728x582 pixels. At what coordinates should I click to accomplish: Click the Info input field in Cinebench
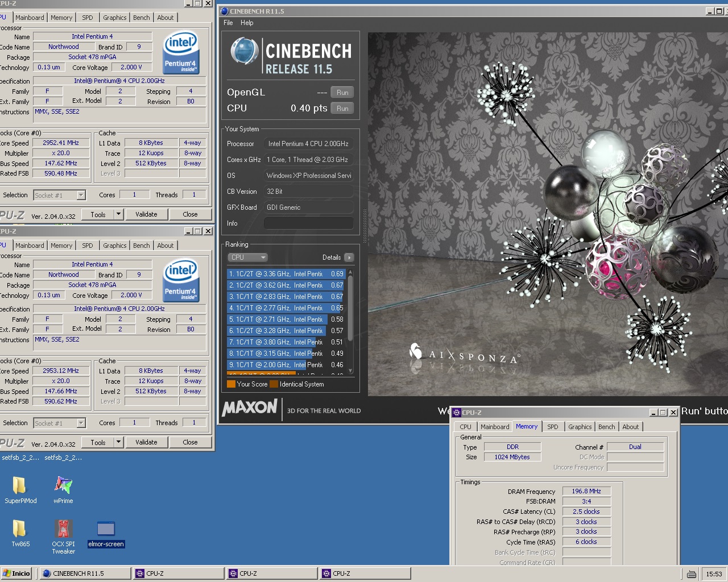coord(308,223)
